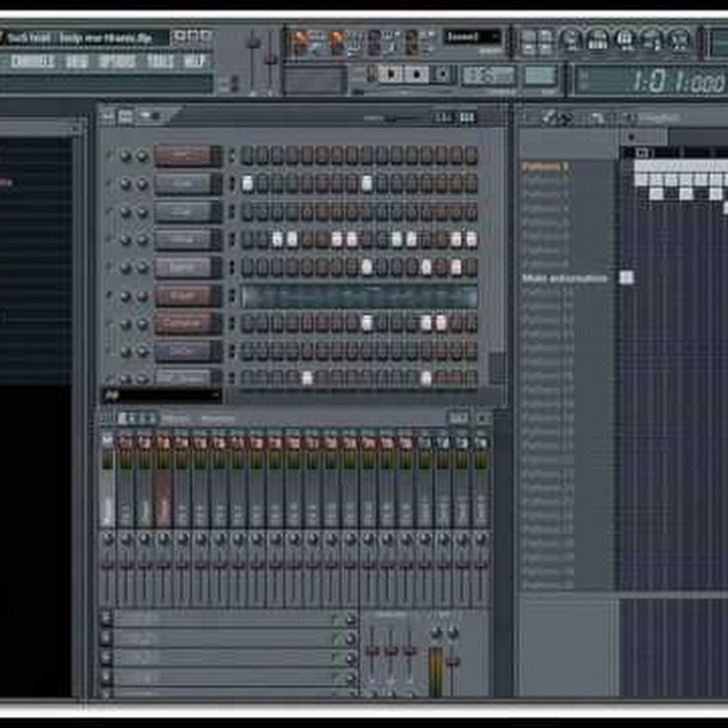Viewport: 728px width, 728px height.
Task: Click the middle round shortcut icon in the top-right toolbar
Action: click(624, 39)
